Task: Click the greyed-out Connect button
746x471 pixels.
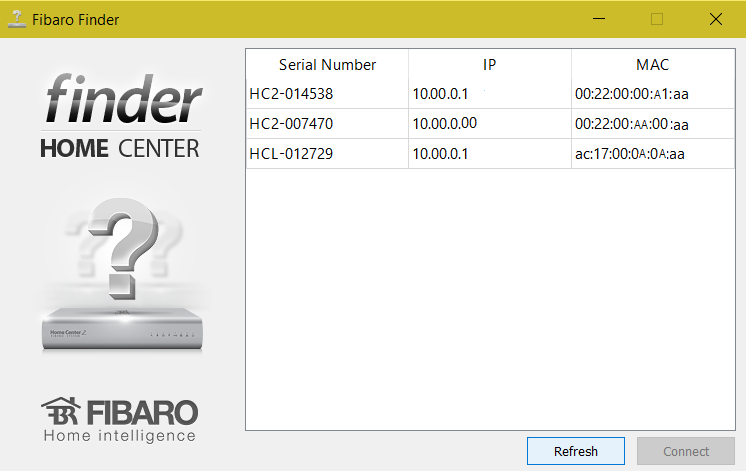Action: pyautogui.click(x=686, y=451)
